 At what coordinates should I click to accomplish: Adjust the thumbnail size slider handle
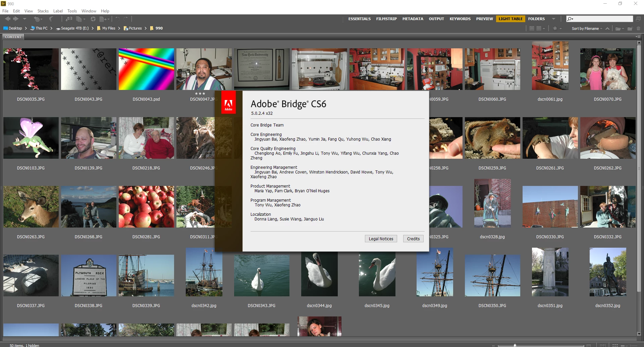(x=515, y=345)
